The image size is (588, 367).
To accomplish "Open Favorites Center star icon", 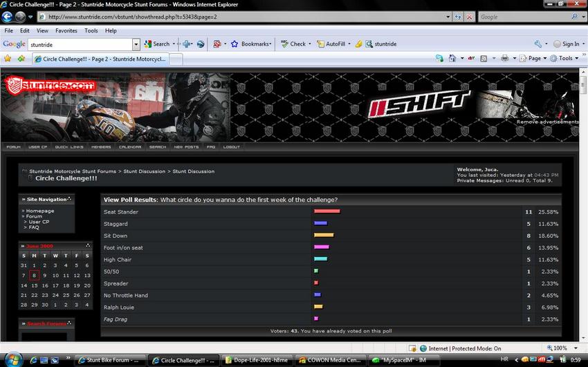I will coord(8,59).
